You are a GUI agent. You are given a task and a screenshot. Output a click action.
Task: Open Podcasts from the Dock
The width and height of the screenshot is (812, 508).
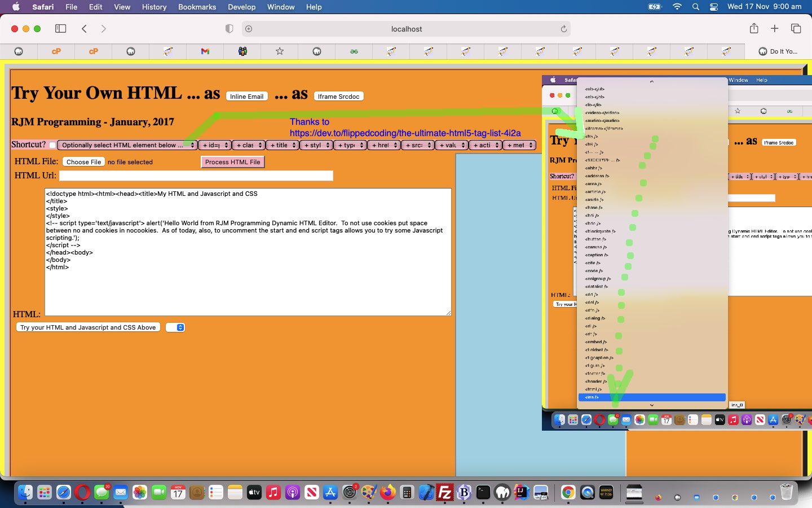pos(293,493)
